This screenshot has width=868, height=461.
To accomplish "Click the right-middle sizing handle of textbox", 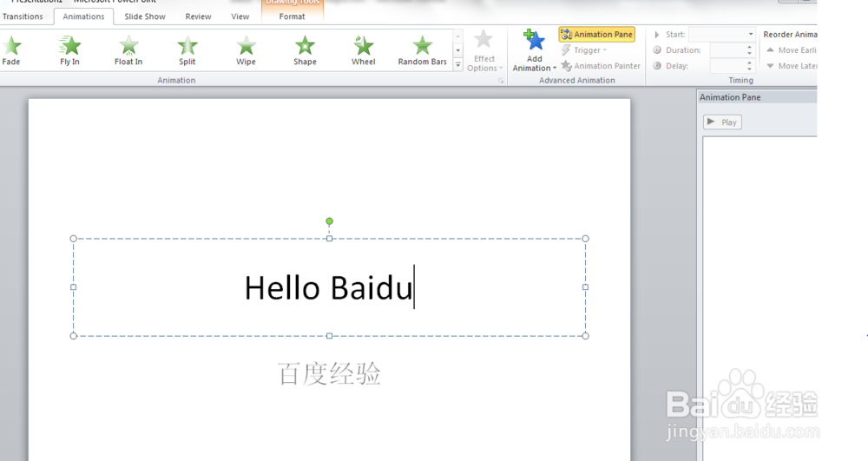I will [x=586, y=287].
